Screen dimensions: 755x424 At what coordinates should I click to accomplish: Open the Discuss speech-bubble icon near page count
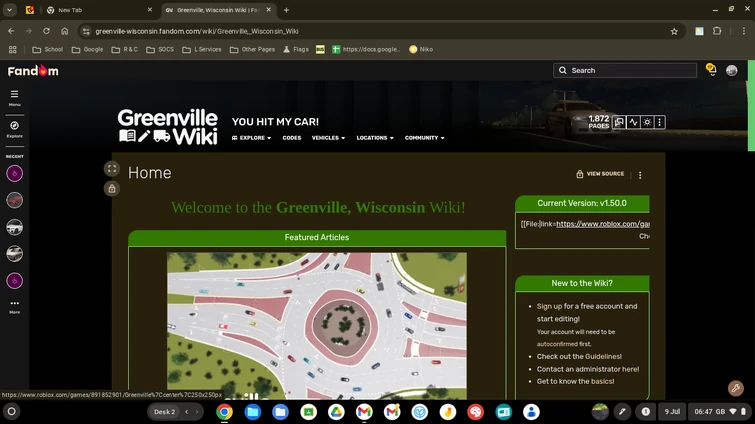point(619,122)
